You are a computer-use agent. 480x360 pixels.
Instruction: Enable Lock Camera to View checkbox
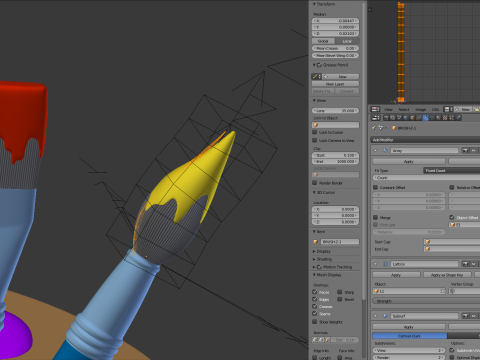click(x=314, y=140)
